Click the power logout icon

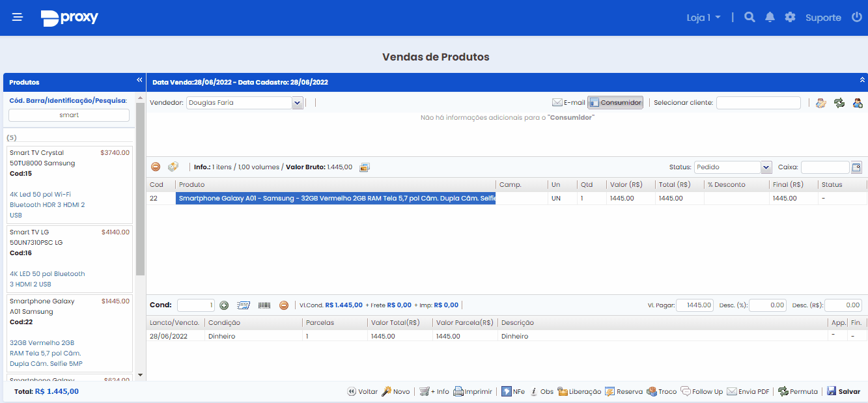tap(856, 18)
